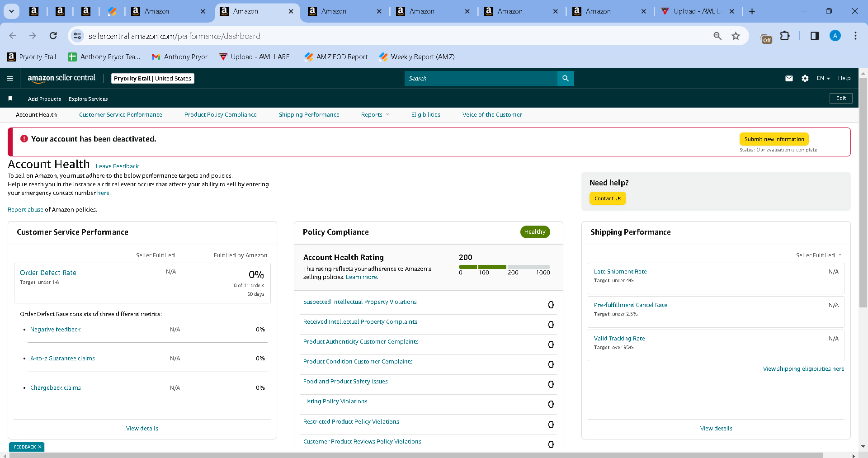
Task: Open the Voice of the Customer tab
Action: click(x=492, y=115)
